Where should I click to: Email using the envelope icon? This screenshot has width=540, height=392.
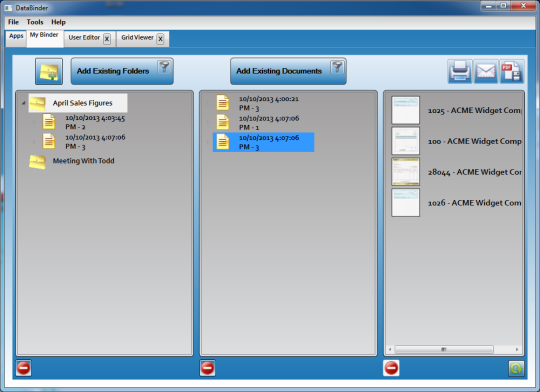[486, 71]
